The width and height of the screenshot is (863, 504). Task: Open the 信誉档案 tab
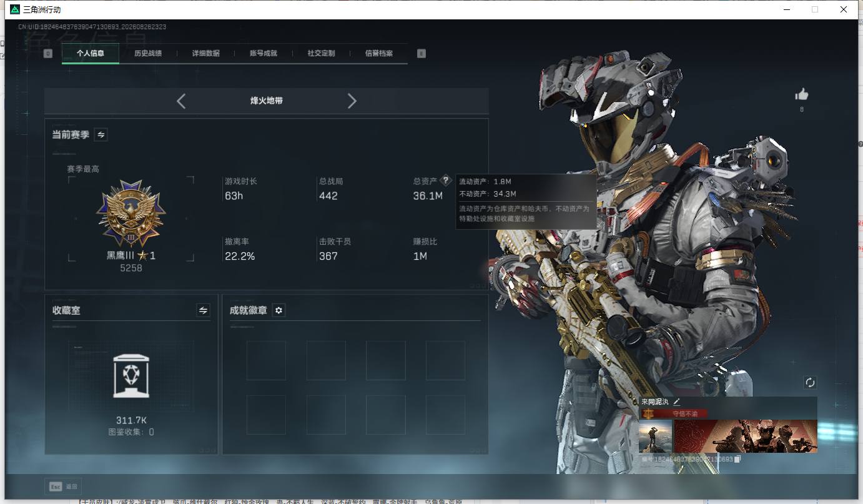coord(379,53)
